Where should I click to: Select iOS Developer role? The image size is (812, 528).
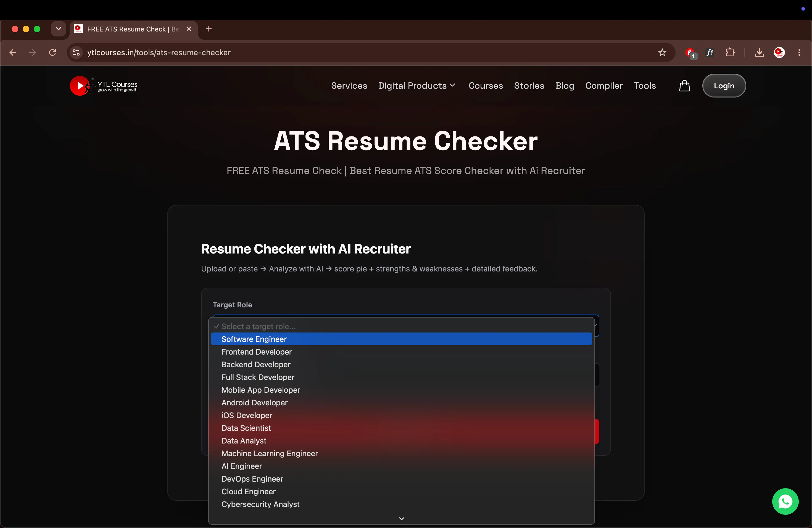pyautogui.click(x=401, y=415)
